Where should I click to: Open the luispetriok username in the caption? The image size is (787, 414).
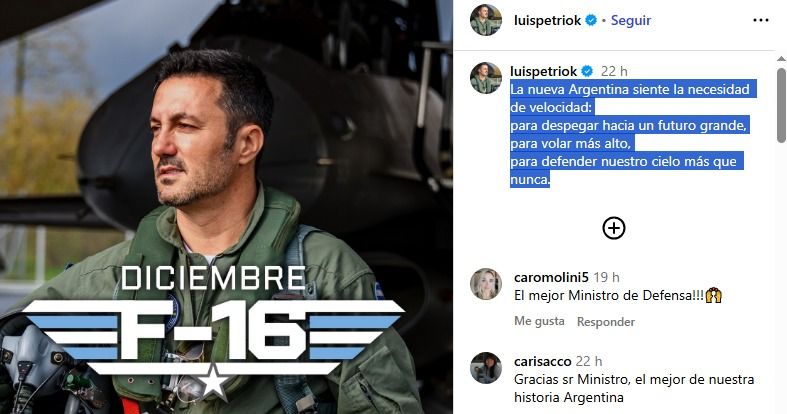click(544, 71)
